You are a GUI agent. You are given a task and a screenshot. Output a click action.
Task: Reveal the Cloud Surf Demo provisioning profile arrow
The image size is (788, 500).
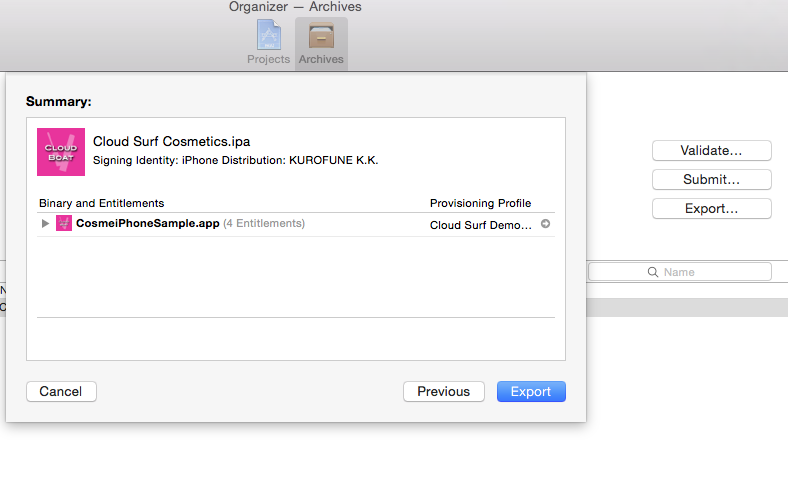click(x=545, y=224)
